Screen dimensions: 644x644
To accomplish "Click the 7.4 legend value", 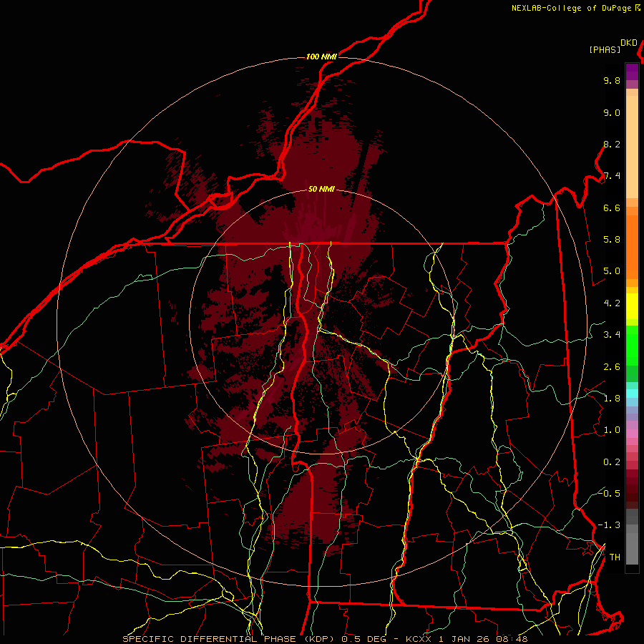I will (x=612, y=176).
